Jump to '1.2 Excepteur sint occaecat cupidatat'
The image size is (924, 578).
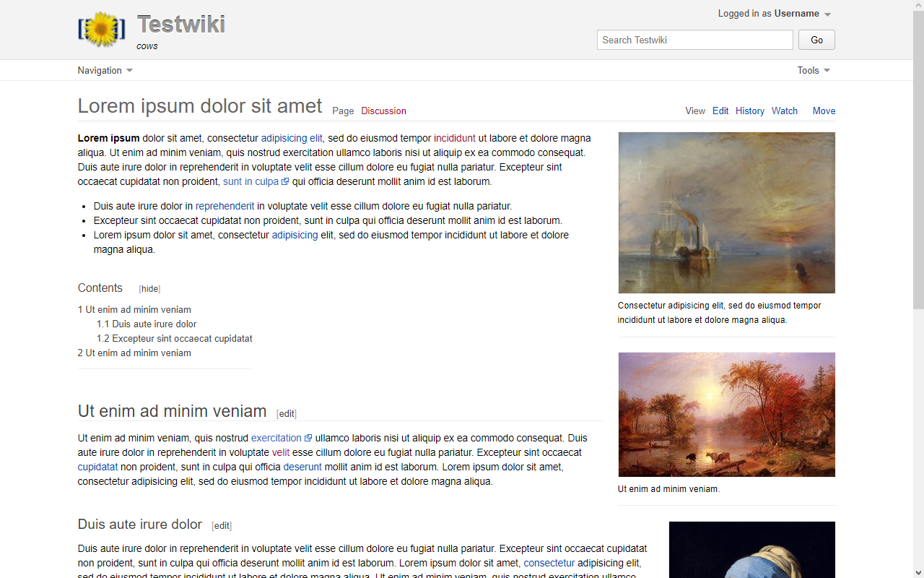(175, 338)
